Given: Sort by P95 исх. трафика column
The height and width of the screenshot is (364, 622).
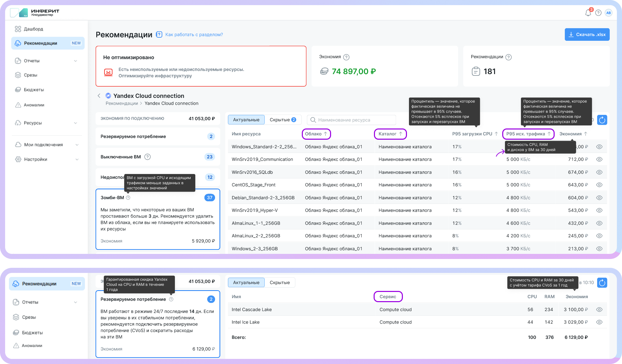Looking at the screenshot, I should point(528,134).
